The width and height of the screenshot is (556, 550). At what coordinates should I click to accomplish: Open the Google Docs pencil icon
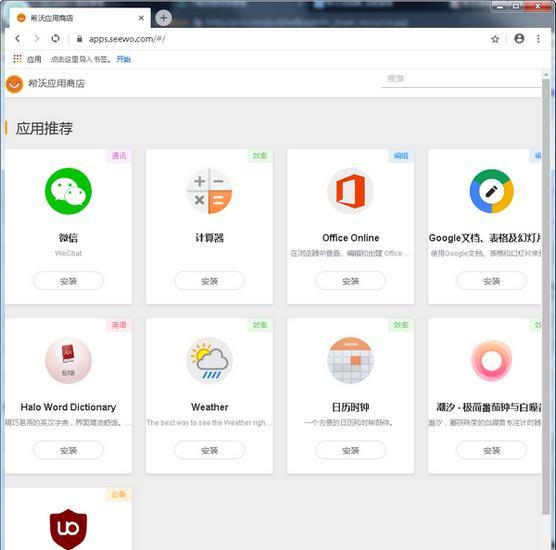pos(491,191)
